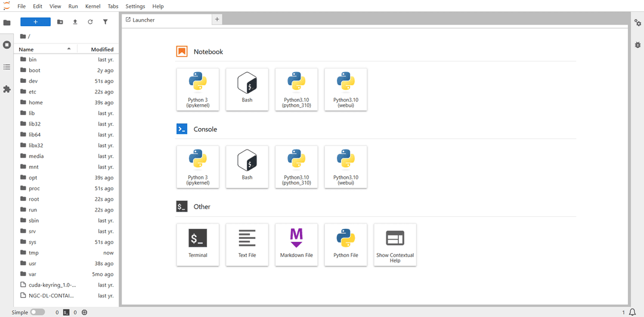Click the terminal count icon in status bar
The height and width of the screenshot is (317, 644).
point(66,312)
